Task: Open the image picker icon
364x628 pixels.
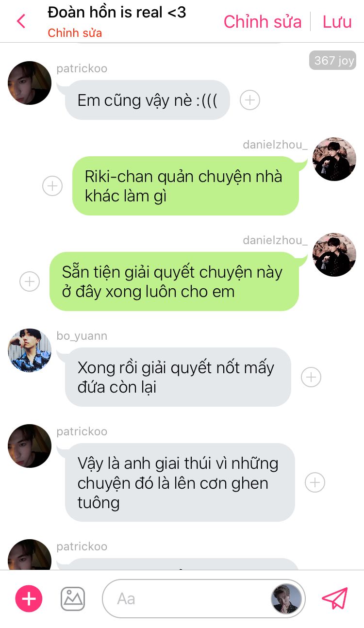Action: pos(73,598)
